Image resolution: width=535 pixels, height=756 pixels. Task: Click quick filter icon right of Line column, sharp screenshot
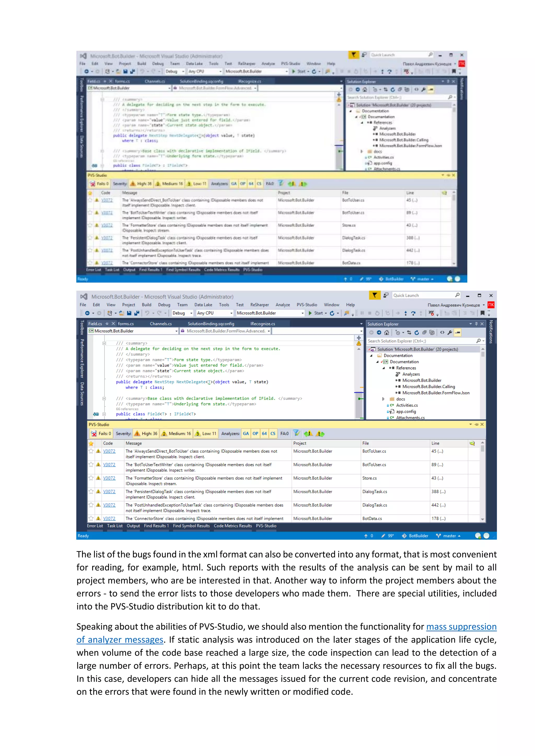pos(472,443)
